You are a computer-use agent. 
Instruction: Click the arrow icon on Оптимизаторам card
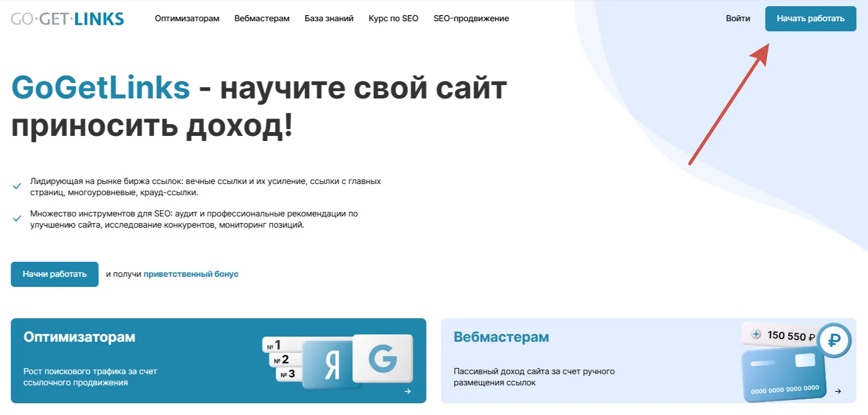pos(408,392)
